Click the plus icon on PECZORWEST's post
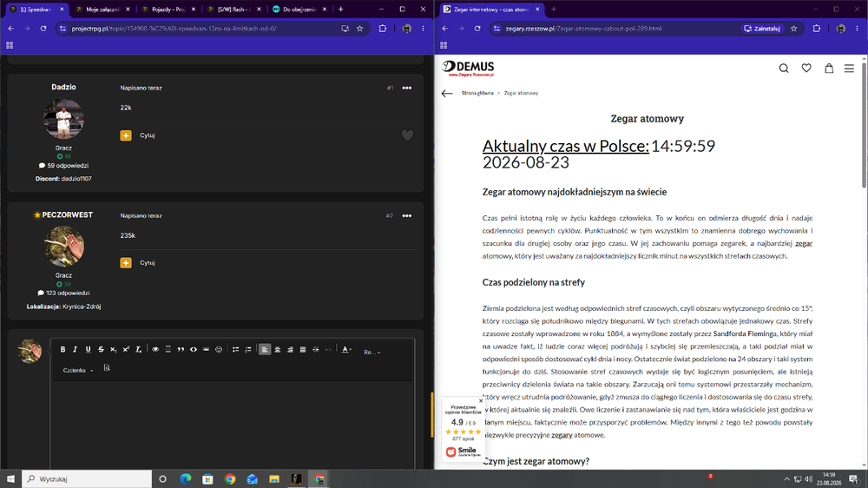 126,262
